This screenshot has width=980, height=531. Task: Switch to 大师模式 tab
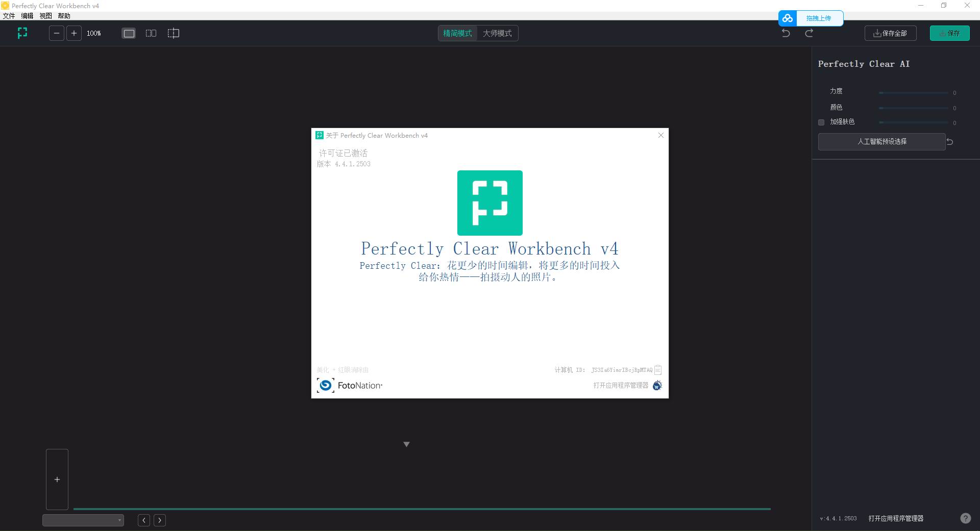[x=497, y=33]
